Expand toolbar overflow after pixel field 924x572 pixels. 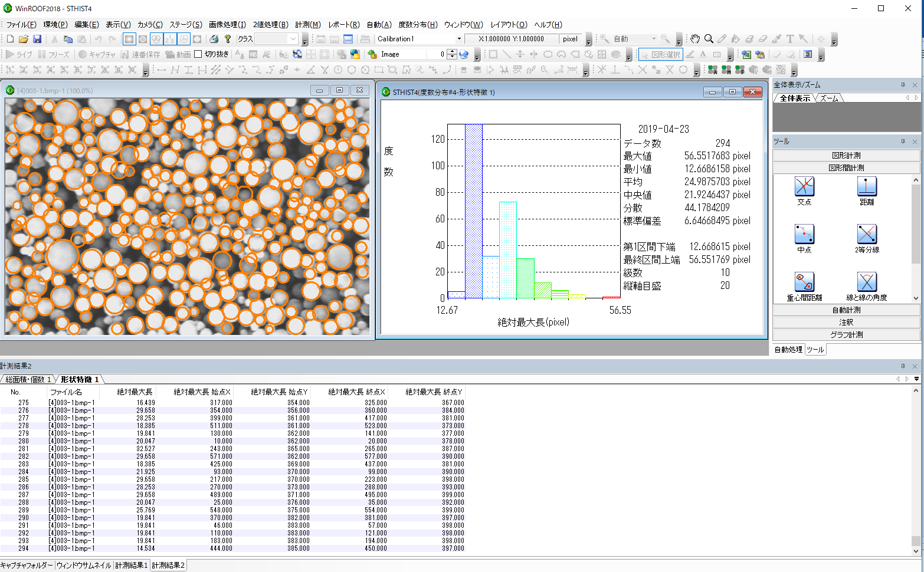pyautogui.click(x=588, y=40)
